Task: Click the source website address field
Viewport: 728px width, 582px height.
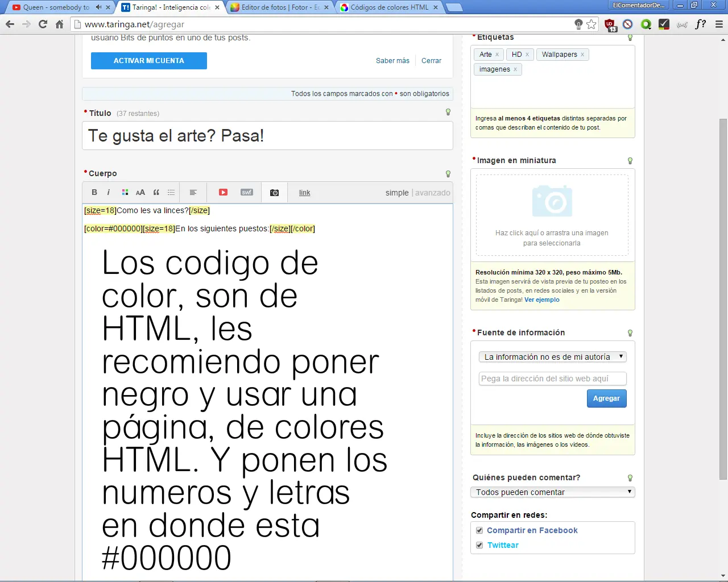Action: [553, 379]
